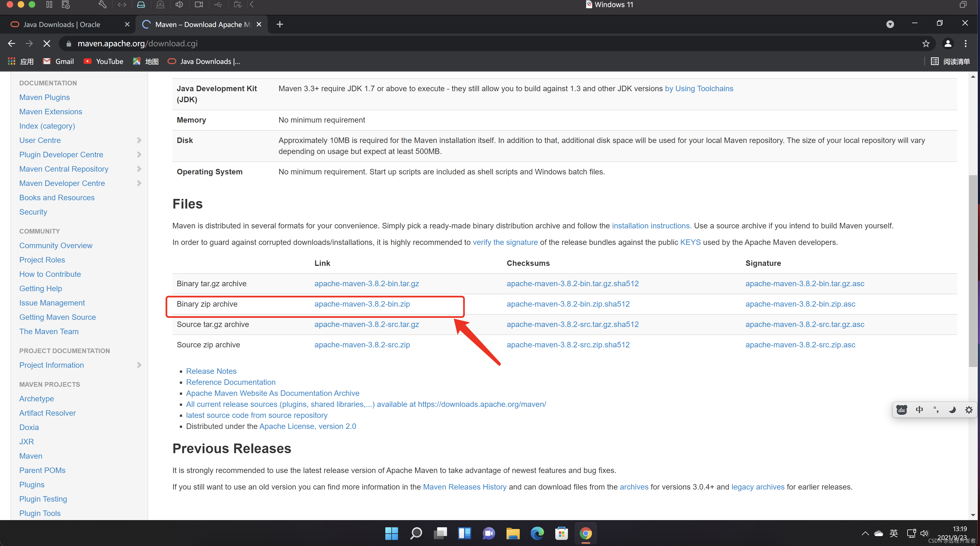Open taskbar Search magnifier
Image resolution: width=980 pixels, height=546 pixels.
pos(416,533)
